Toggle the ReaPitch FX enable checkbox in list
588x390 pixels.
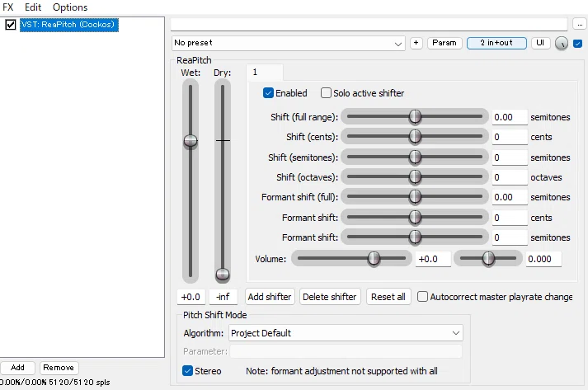(x=11, y=25)
